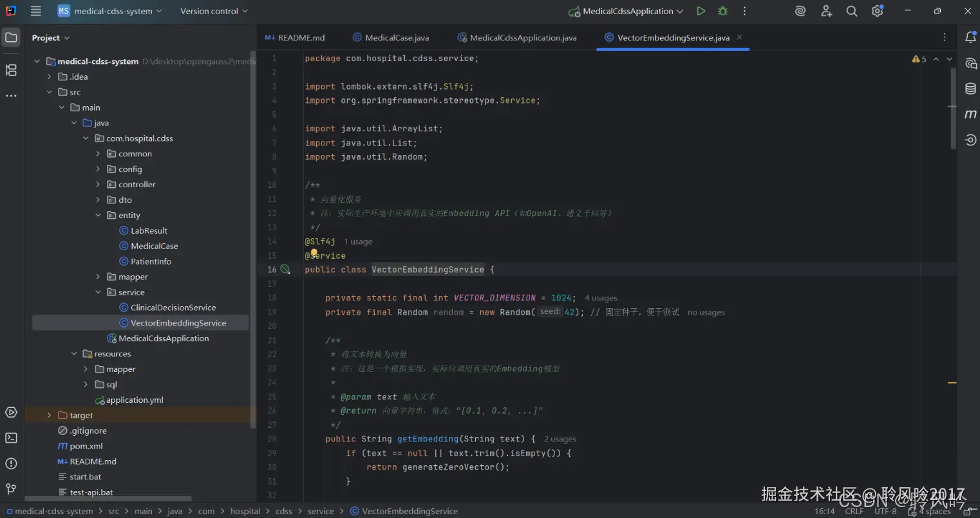Screen dimensions: 980x518
Task: Open the main hamburger menu
Action: click(36, 11)
